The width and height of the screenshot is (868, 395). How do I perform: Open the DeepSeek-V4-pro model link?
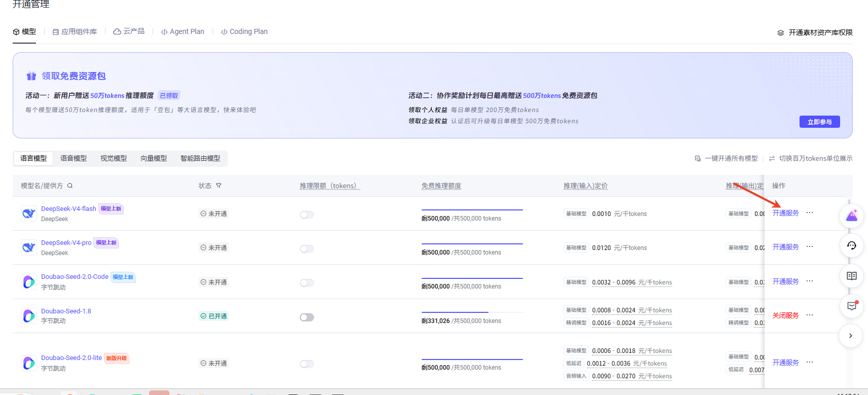tap(66, 242)
